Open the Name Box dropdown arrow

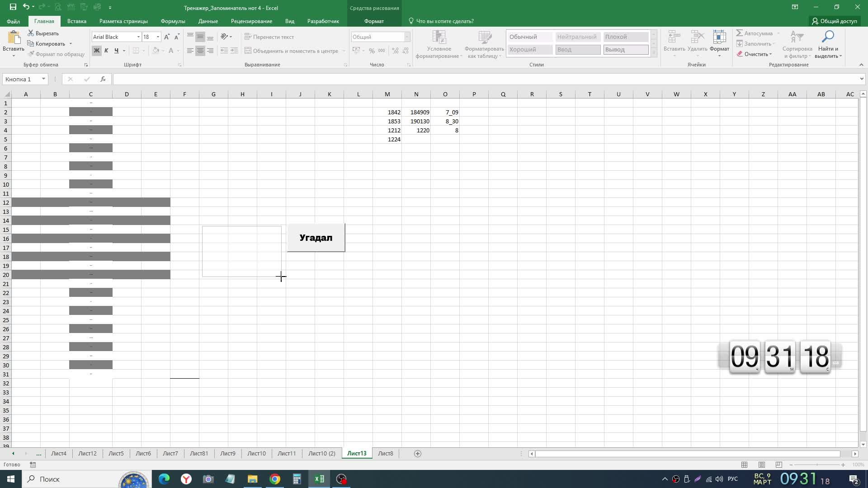pos(43,79)
